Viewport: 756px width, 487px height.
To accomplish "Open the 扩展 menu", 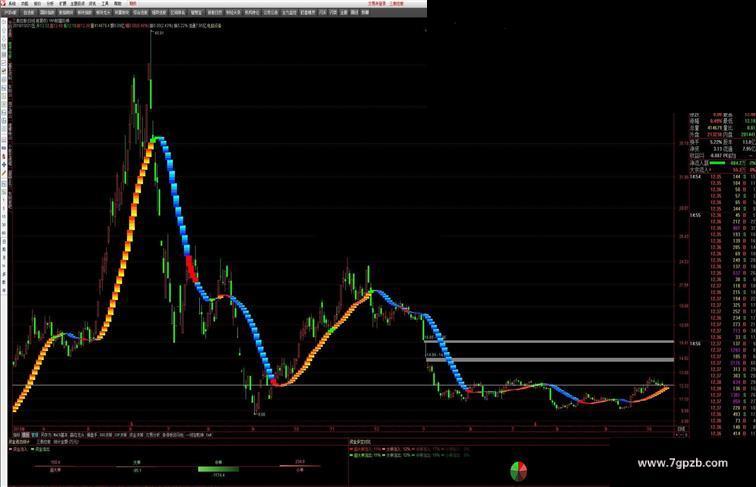I will click(63, 3).
